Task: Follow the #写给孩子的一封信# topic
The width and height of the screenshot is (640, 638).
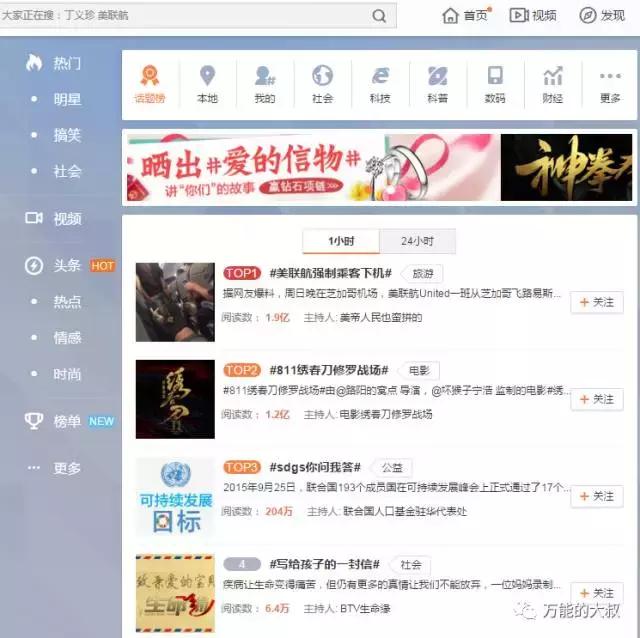Action: pos(597,593)
